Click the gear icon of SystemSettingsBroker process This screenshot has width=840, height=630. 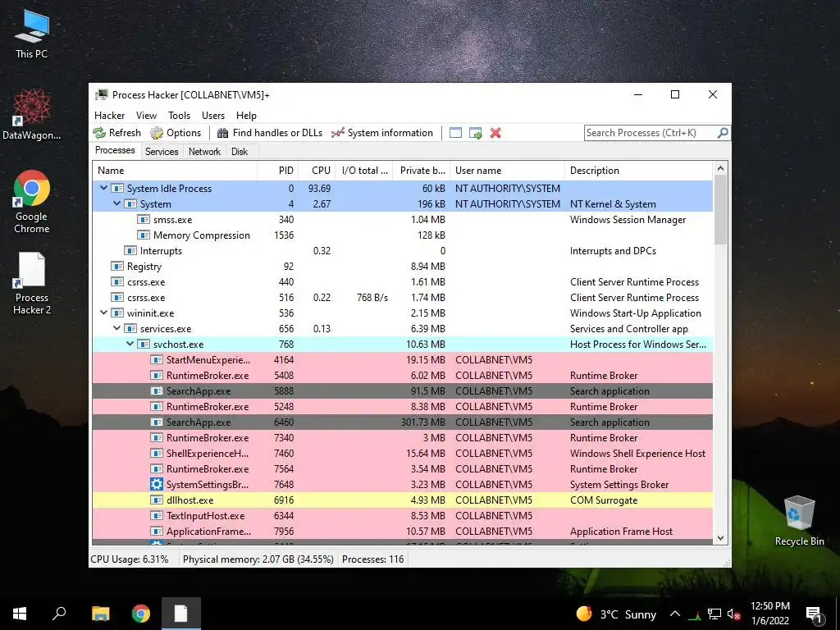coord(157,484)
